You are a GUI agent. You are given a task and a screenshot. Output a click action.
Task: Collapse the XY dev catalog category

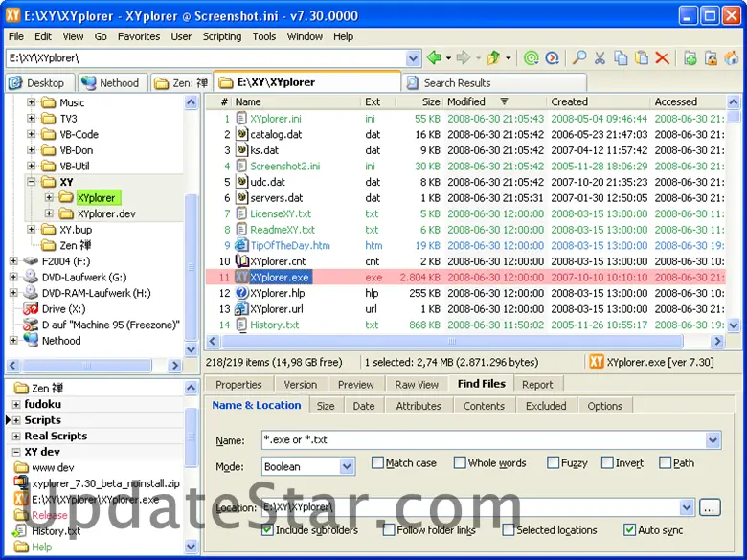click(x=15, y=452)
